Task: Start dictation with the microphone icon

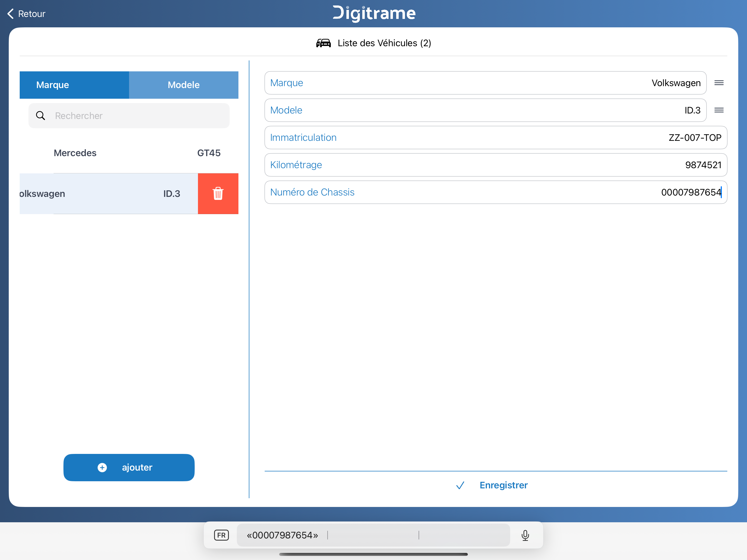Action: [x=525, y=535]
